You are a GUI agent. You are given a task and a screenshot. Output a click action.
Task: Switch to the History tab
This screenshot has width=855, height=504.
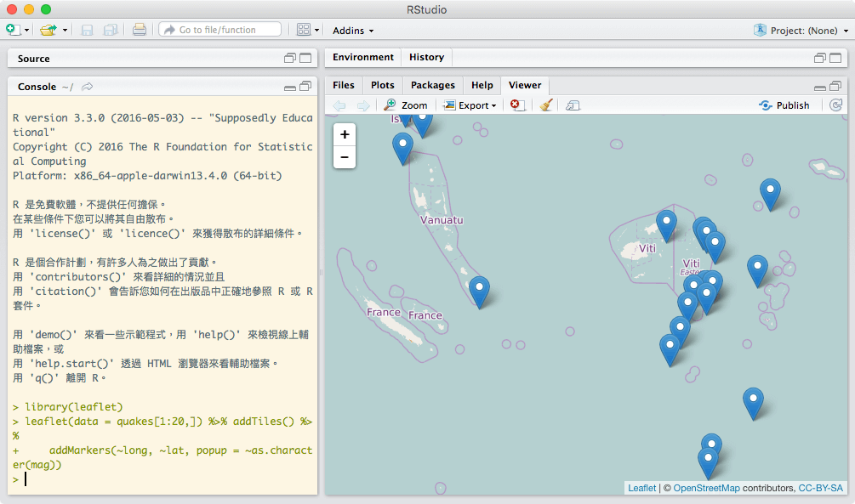[x=426, y=57]
